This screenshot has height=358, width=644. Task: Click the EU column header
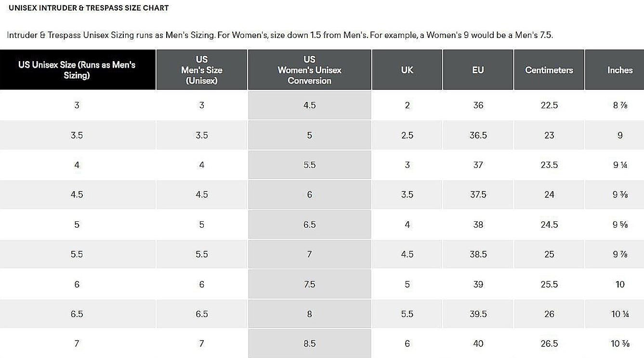pyautogui.click(x=478, y=70)
